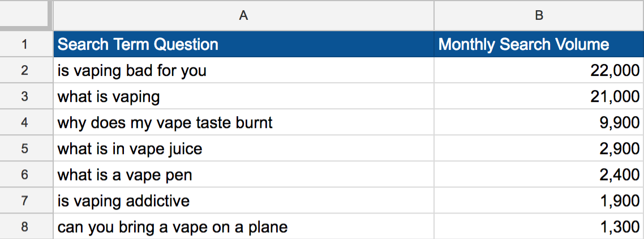Select row 3 header

pos(26,96)
